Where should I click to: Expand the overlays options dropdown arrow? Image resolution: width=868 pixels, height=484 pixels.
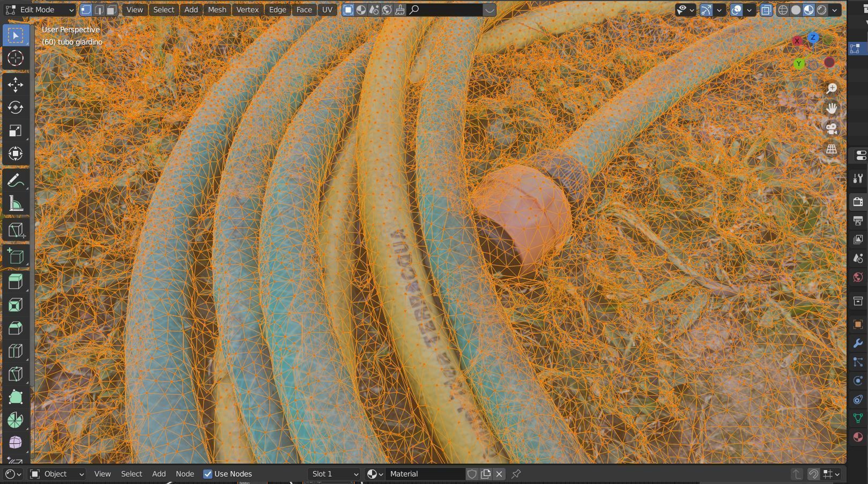pos(750,10)
